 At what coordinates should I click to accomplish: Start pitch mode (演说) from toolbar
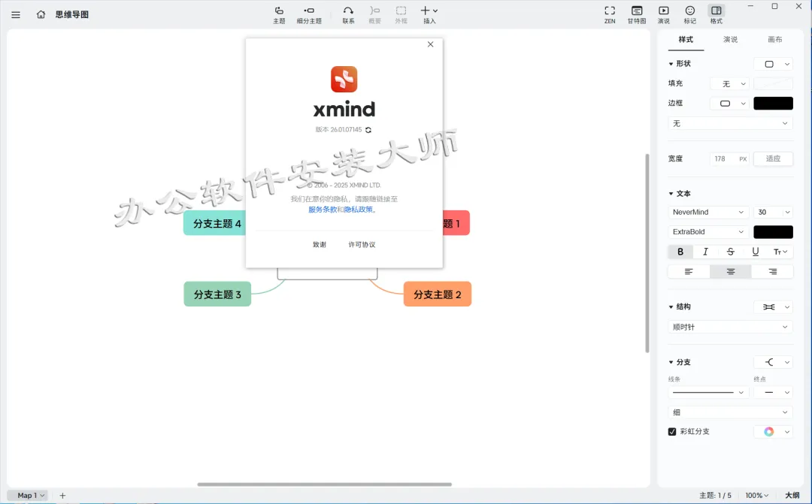tap(663, 15)
